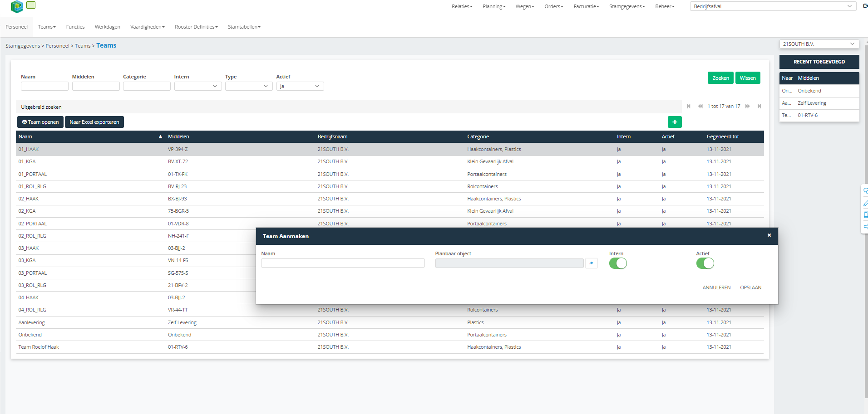Switch to the Personeel tab
The image size is (868, 414).
[16, 27]
